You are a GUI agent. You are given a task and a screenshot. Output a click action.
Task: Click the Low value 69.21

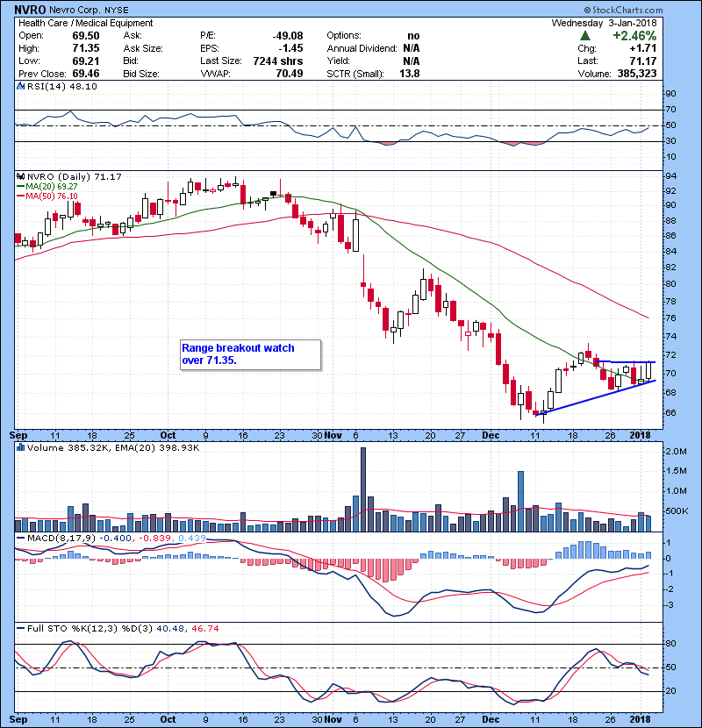[x=86, y=61]
